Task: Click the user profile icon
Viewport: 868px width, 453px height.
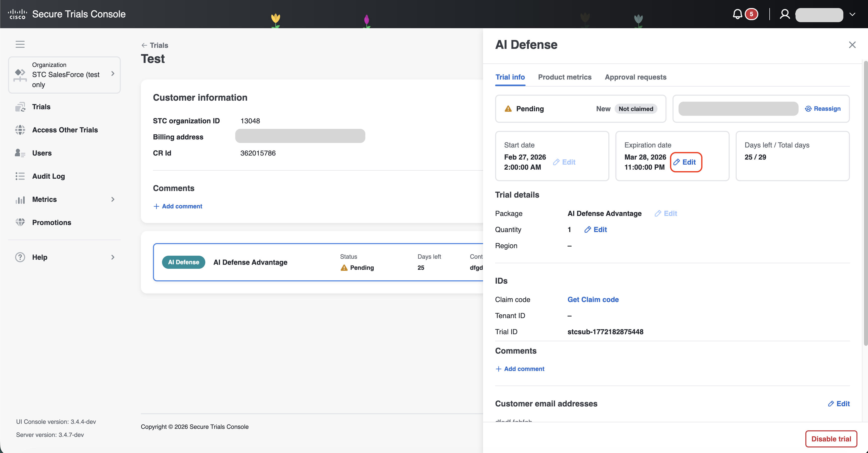Action: coord(785,14)
